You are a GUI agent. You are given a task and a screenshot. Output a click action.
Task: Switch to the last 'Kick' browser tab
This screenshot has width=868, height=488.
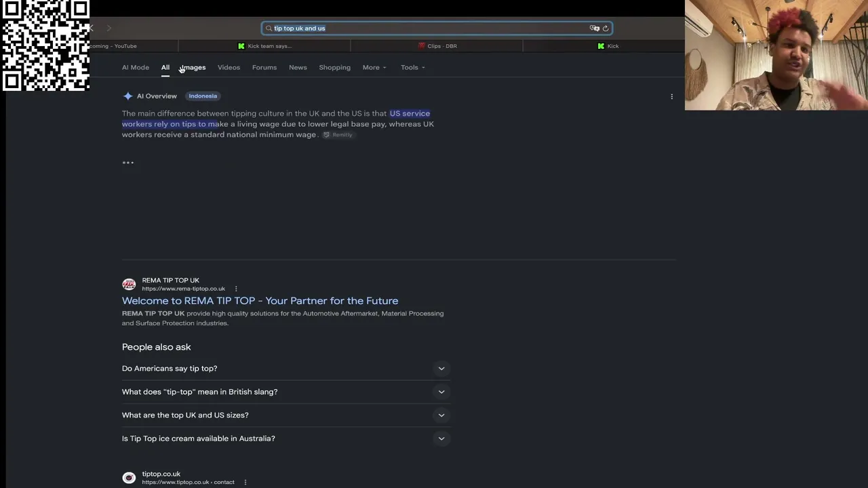[x=608, y=46]
